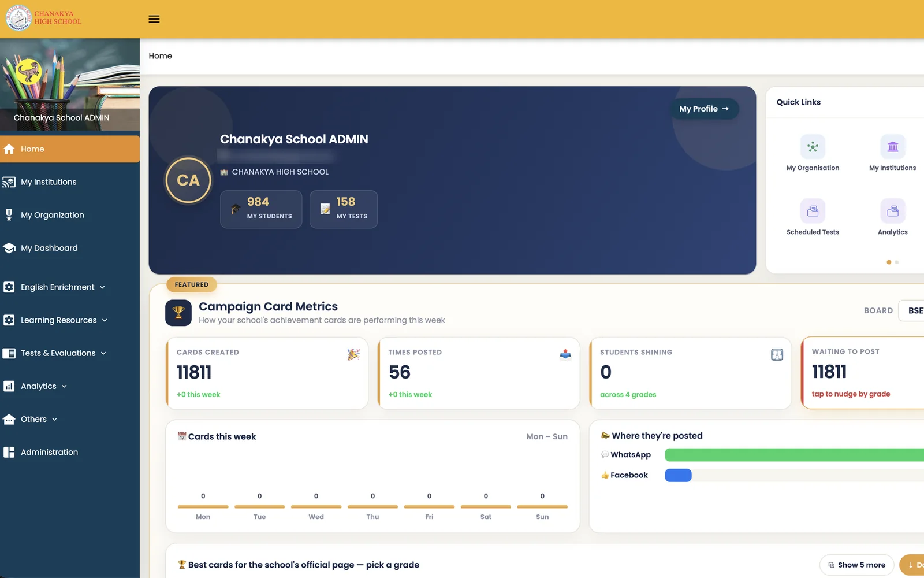
Task: Click the Show 5 more button
Action: pos(857,565)
